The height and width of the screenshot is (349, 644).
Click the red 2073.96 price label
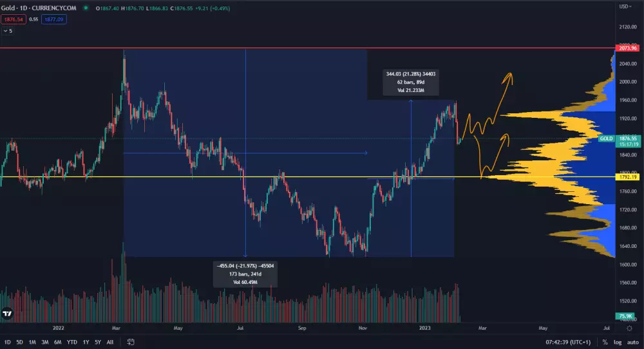pyautogui.click(x=627, y=48)
